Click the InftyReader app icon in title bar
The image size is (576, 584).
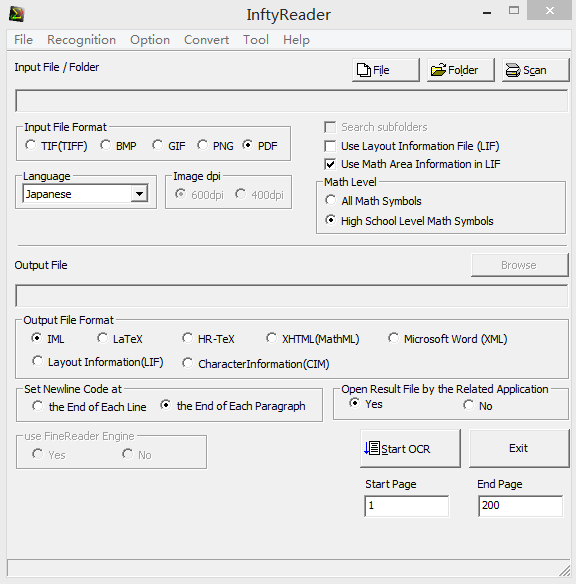pos(17,14)
